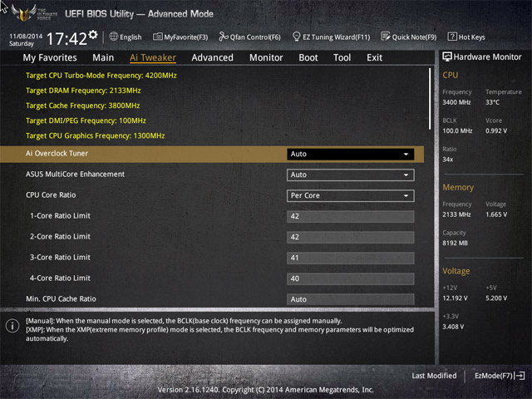Open the Exit tab
Screen dimensions: 532x399
click(x=374, y=57)
